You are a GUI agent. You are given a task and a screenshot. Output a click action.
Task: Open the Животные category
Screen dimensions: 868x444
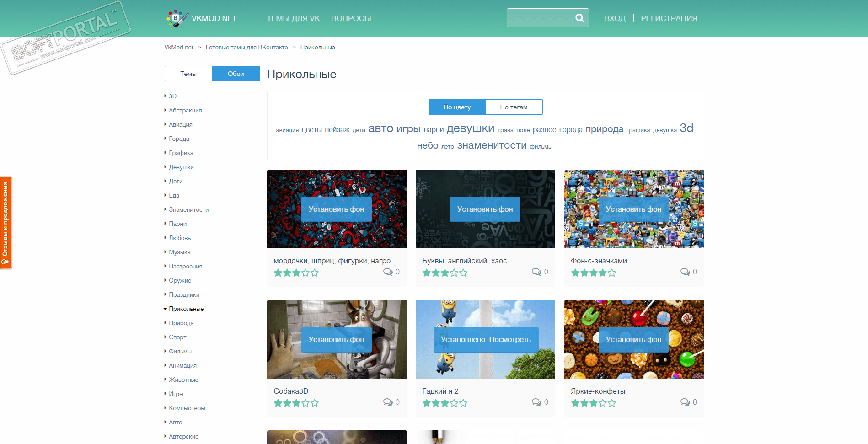[x=183, y=380]
